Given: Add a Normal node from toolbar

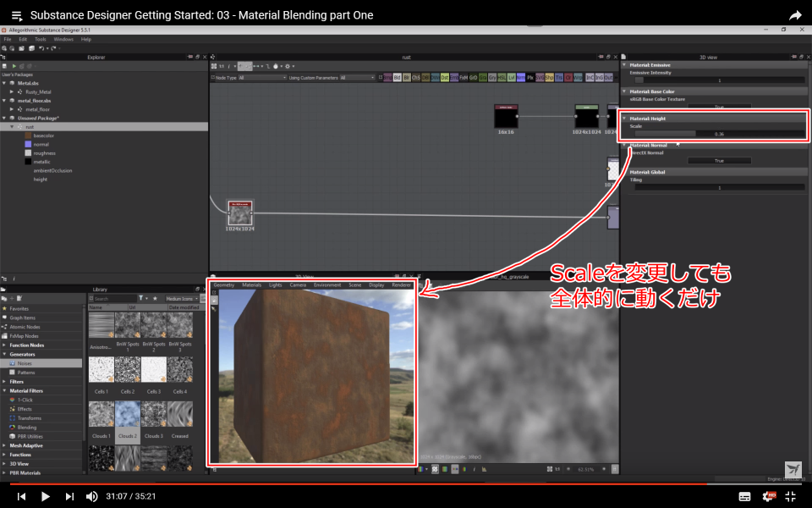Looking at the screenshot, I should click(x=521, y=78).
